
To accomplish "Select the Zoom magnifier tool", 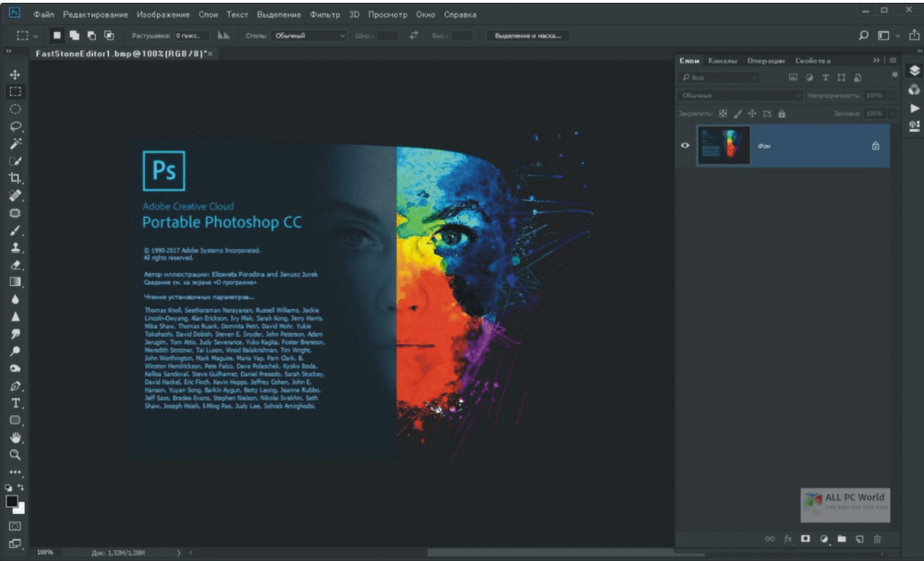I will pyautogui.click(x=16, y=454).
